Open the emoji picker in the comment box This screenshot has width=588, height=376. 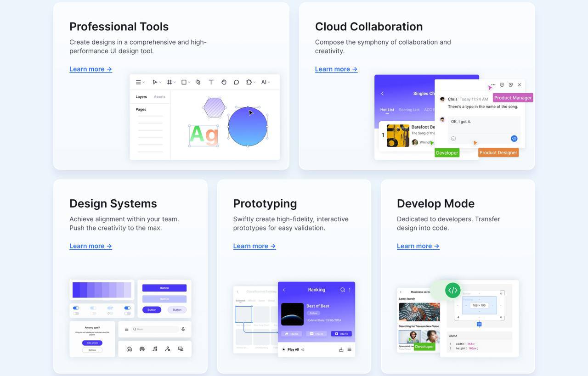tap(453, 138)
